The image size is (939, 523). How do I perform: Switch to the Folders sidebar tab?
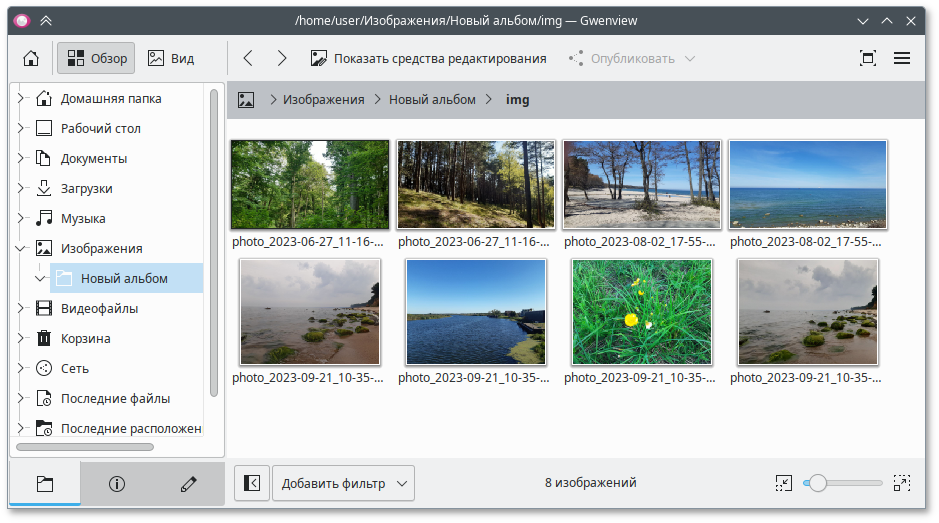click(x=45, y=483)
